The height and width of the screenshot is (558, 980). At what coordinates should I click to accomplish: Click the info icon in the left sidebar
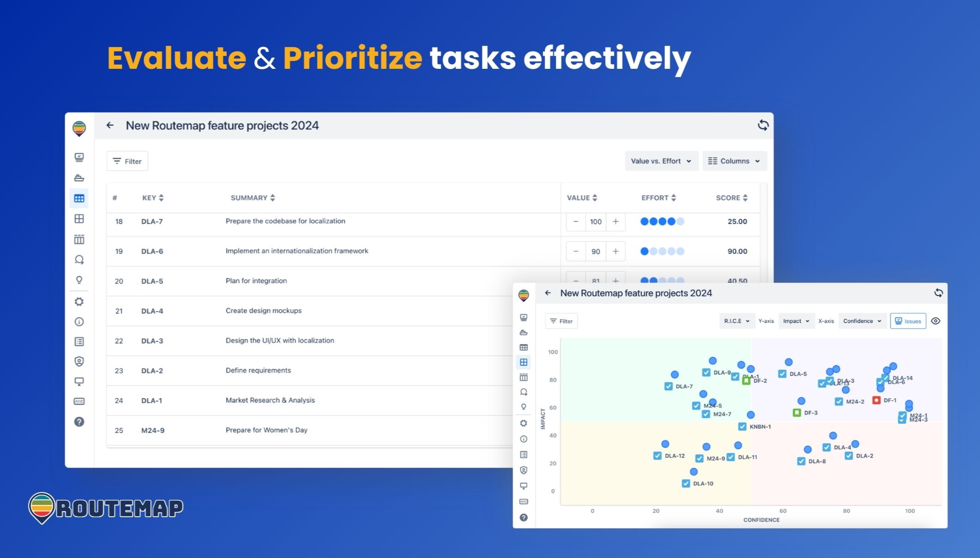79,322
